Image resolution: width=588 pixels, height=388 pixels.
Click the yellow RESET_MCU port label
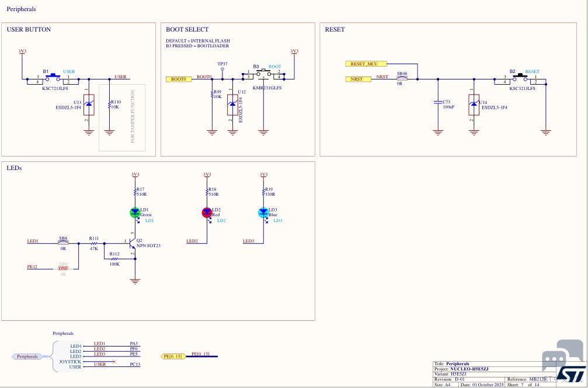pos(366,64)
